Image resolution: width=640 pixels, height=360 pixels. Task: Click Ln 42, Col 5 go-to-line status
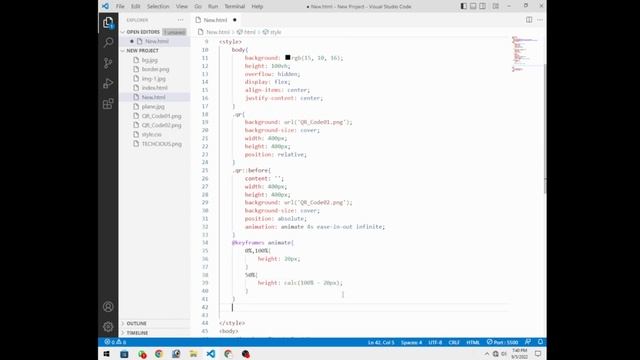point(381,342)
